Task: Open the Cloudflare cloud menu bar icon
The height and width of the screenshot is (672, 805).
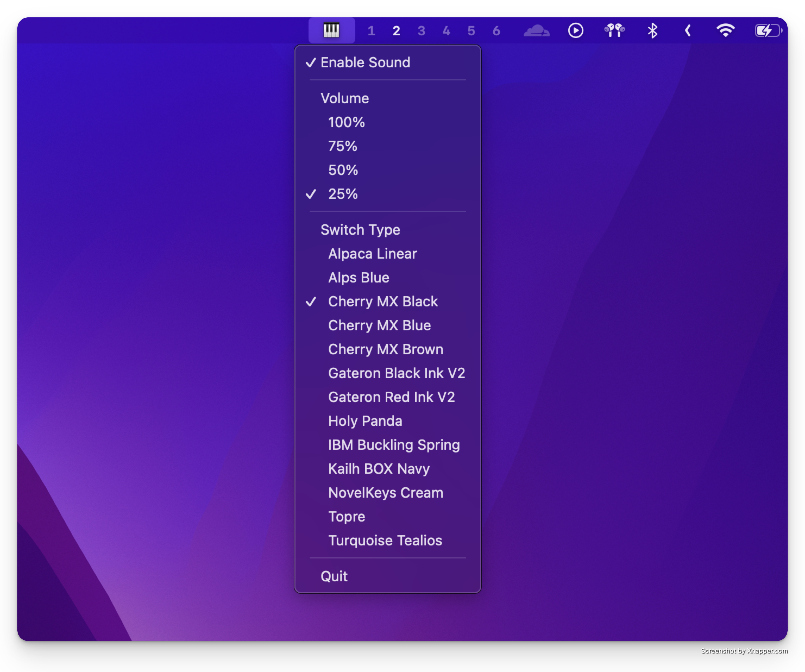Action: [x=536, y=30]
